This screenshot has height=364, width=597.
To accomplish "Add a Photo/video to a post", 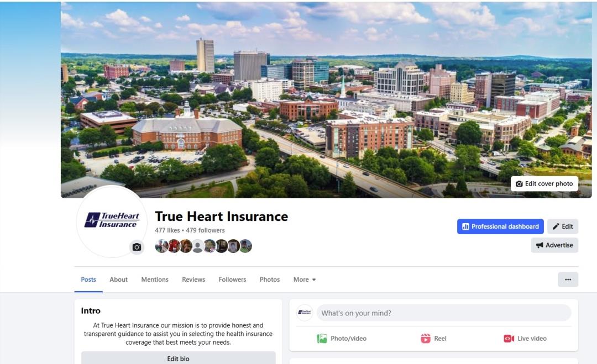I will 342,339.
